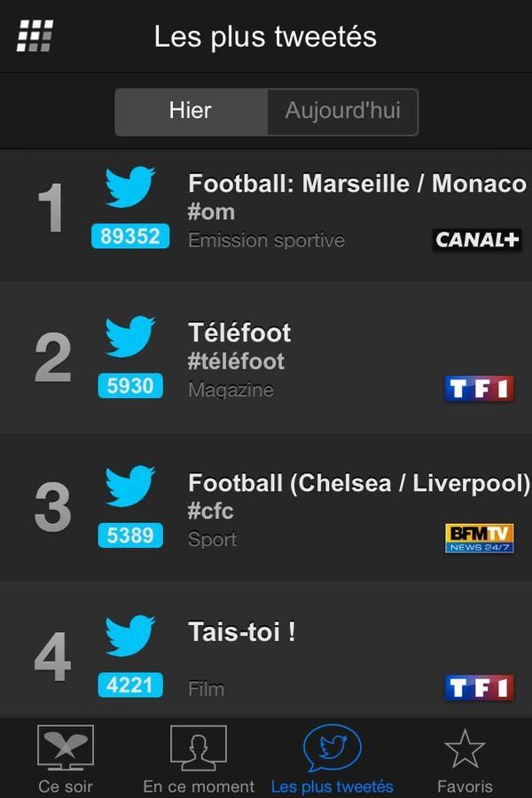The height and width of the screenshot is (798, 532).
Task: Click the TF1 logo in the Tais-toi row
Action: [479, 687]
